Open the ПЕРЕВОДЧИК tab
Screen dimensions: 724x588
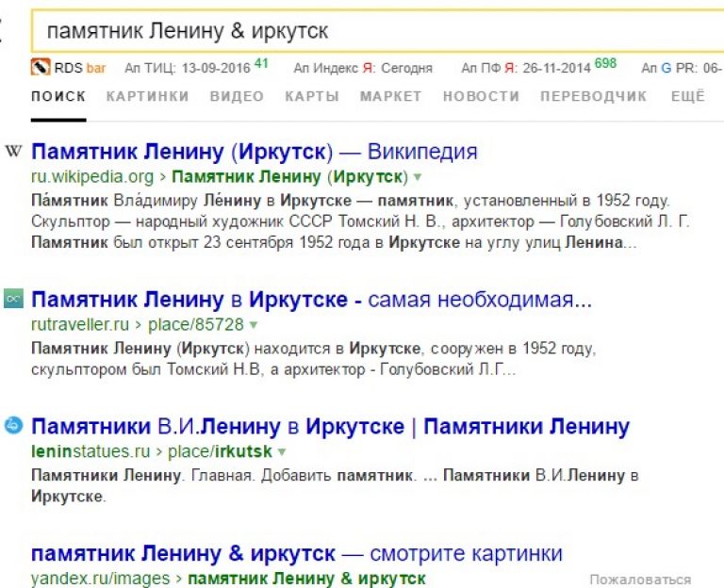point(594,96)
